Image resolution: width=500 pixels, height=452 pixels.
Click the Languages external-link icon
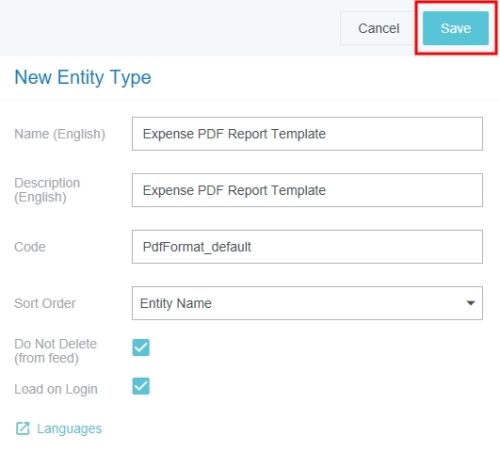click(23, 428)
